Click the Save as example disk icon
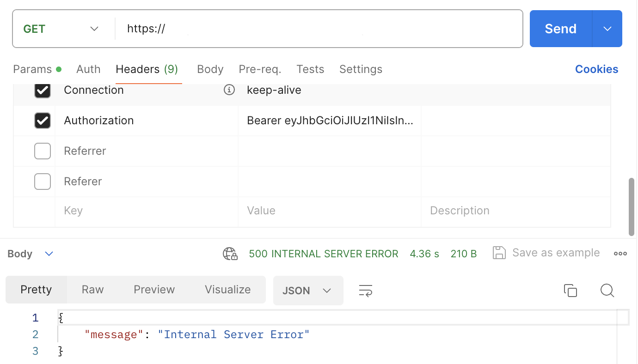This screenshot has height=364, width=638. click(x=499, y=253)
